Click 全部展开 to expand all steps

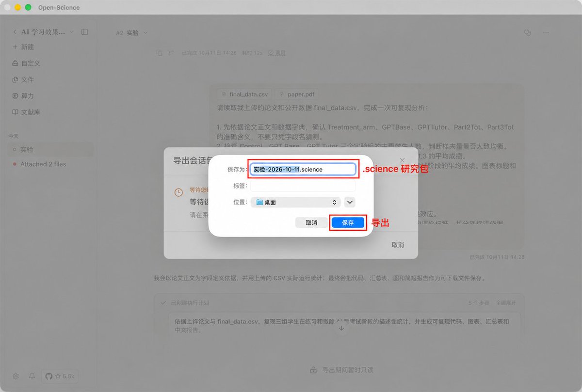click(x=505, y=303)
